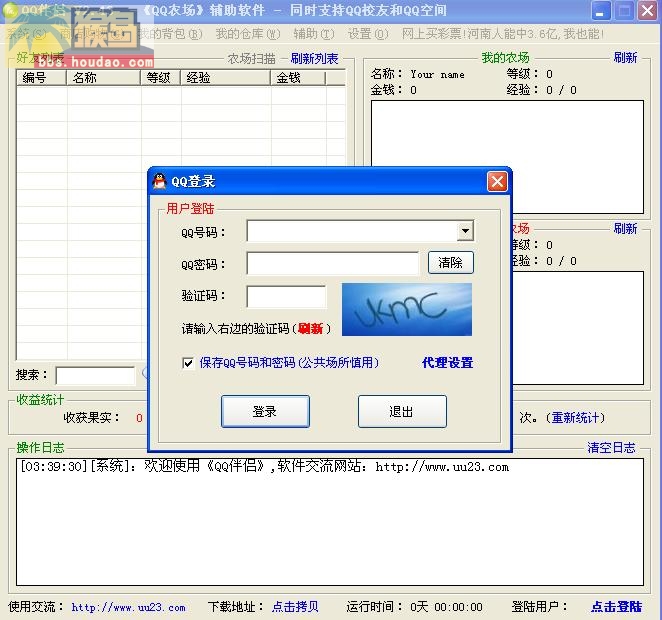
Task: Click 刷新 link beside 我的农场
Action: pyautogui.click(x=625, y=57)
